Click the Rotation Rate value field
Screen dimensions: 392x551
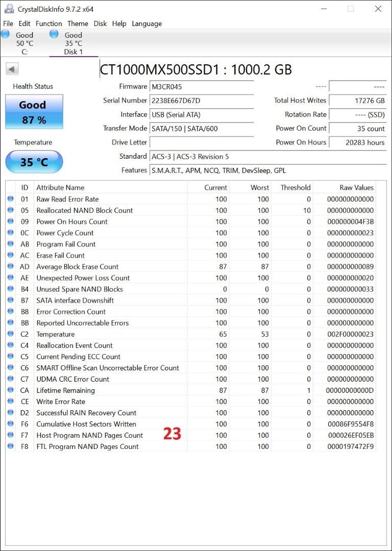[357, 115]
